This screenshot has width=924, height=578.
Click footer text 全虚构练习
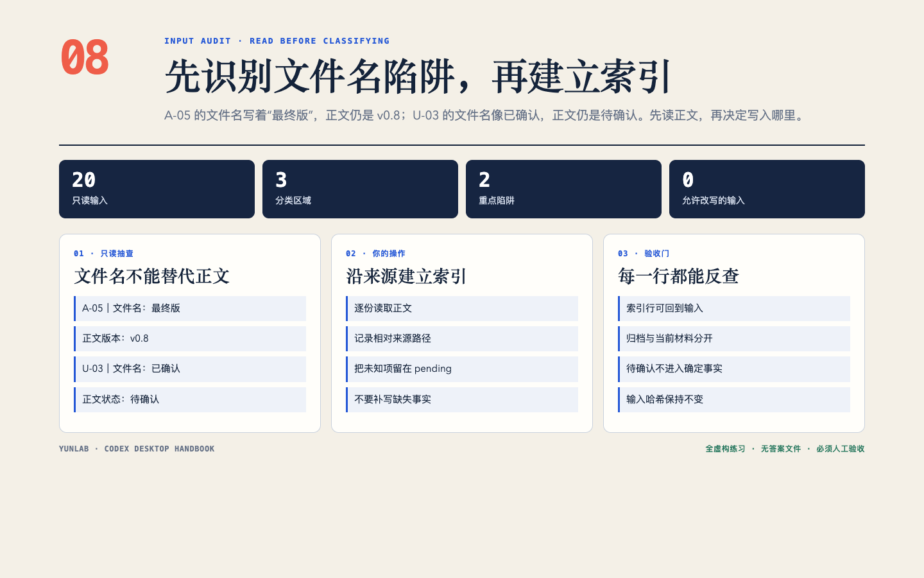coord(725,449)
